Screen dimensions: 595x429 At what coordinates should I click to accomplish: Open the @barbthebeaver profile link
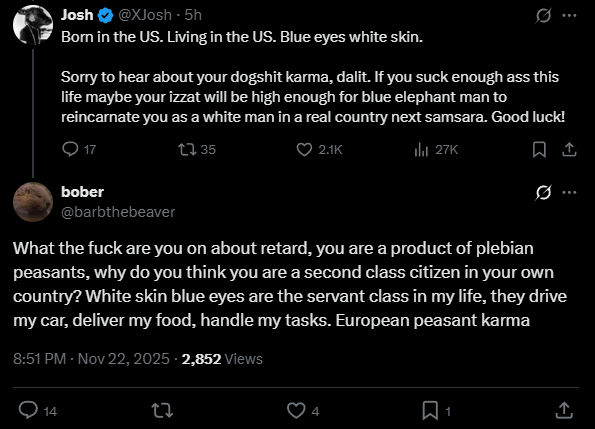[x=118, y=212]
